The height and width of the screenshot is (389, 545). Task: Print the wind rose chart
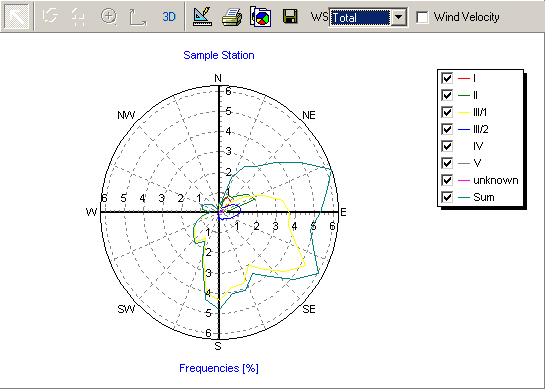pos(232,17)
